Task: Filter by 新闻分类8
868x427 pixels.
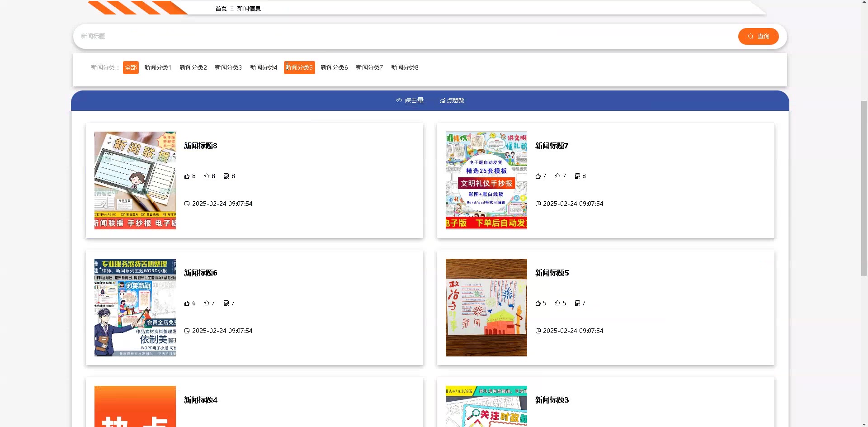Action: coord(405,67)
